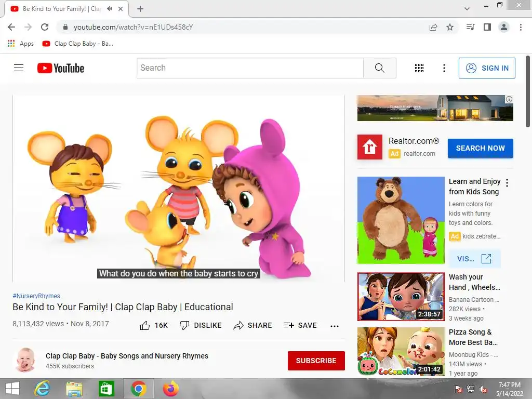Click the Realtor.com SEARCH NOW button
This screenshot has width=532, height=399.
coord(480,148)
